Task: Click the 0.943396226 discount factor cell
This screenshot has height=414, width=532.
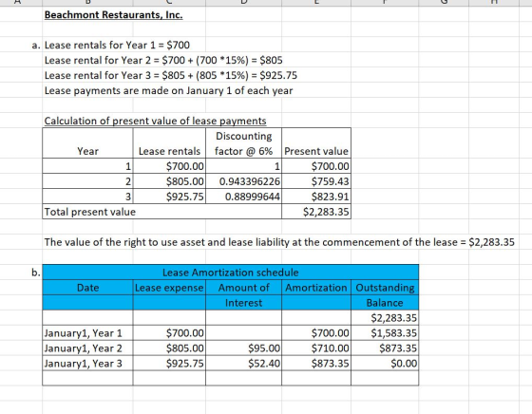Action: point(243,181)
